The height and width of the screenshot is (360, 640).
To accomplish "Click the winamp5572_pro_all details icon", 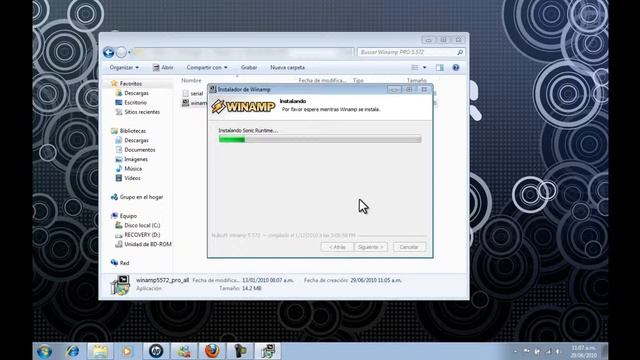I will (x=120, y=284).
